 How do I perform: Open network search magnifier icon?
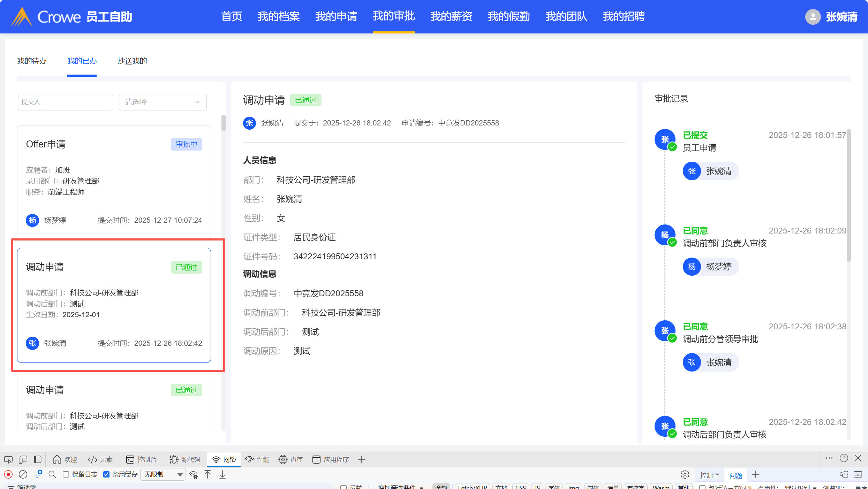coord(52,474)
